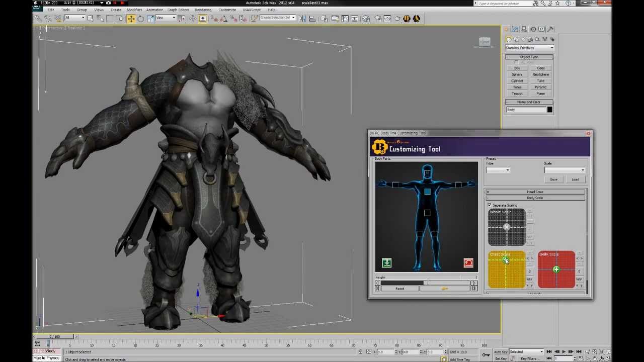Open the MAXScript menu
644x362 pixels.
pyautogui.click(x=252, y=10)
